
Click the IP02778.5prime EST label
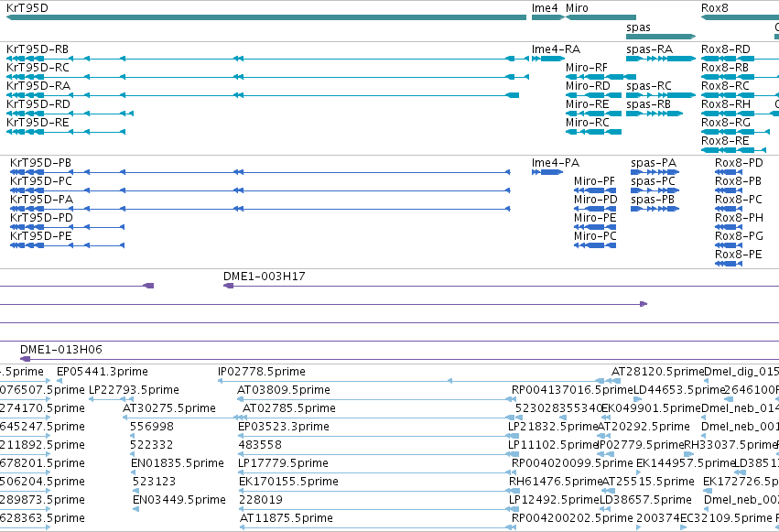pos(261,372)
